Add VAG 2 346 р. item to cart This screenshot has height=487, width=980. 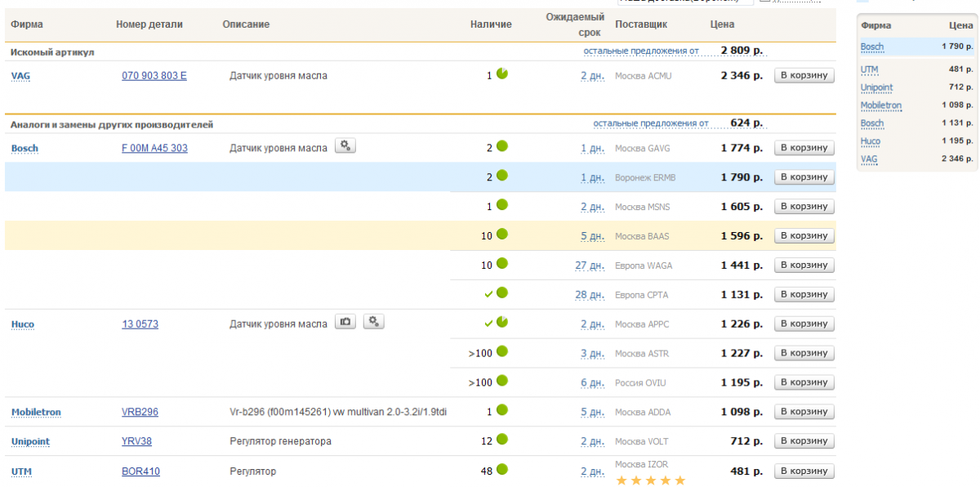804,76
